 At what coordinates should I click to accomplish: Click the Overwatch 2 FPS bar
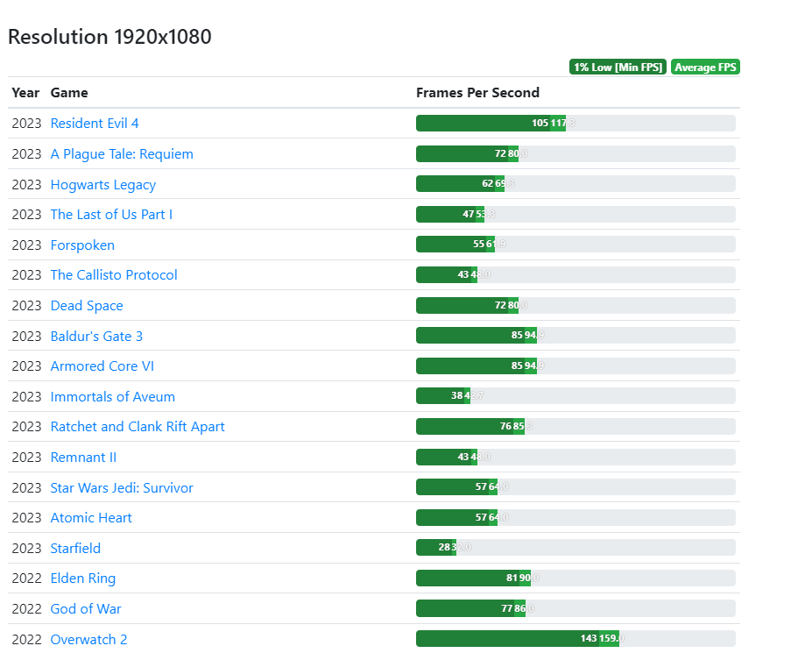tap(575, 638)
